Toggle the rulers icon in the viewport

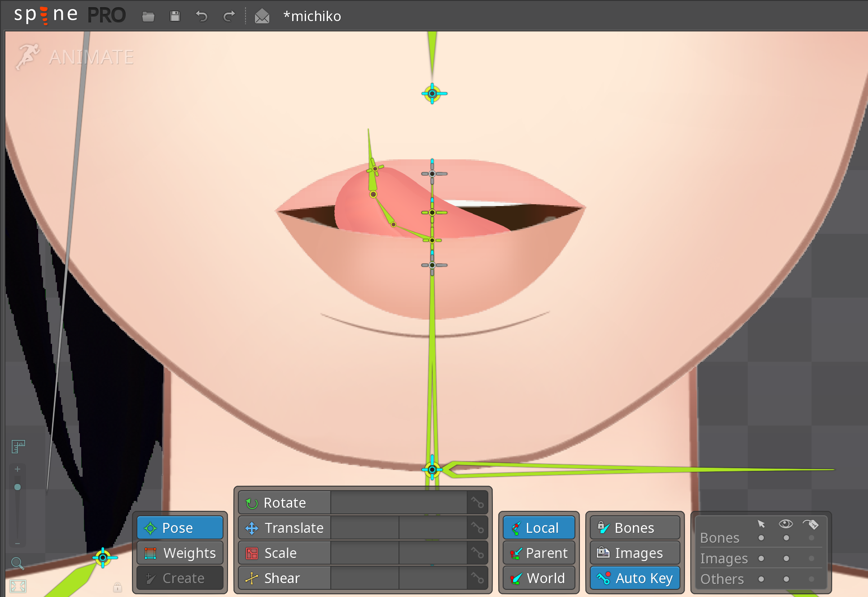click(x=18, y=446)
